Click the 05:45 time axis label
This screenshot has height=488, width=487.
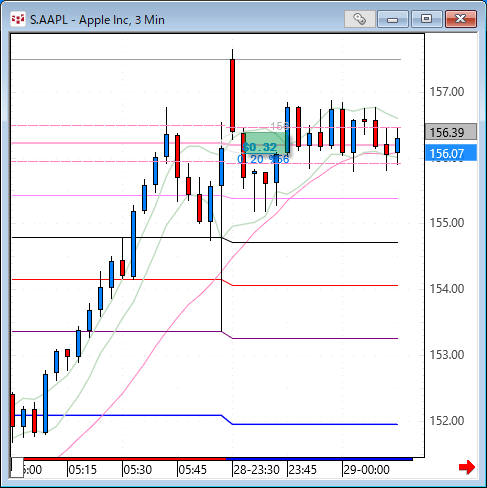point(193,470)
